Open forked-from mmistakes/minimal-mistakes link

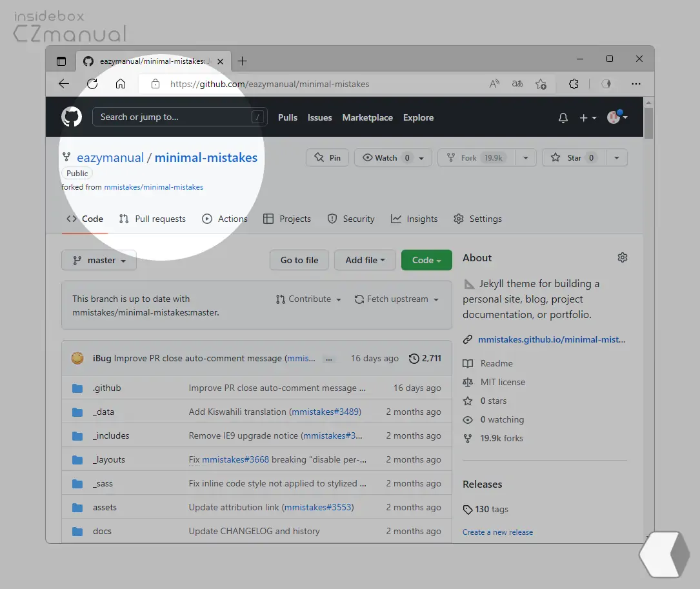tap(154, 187)
